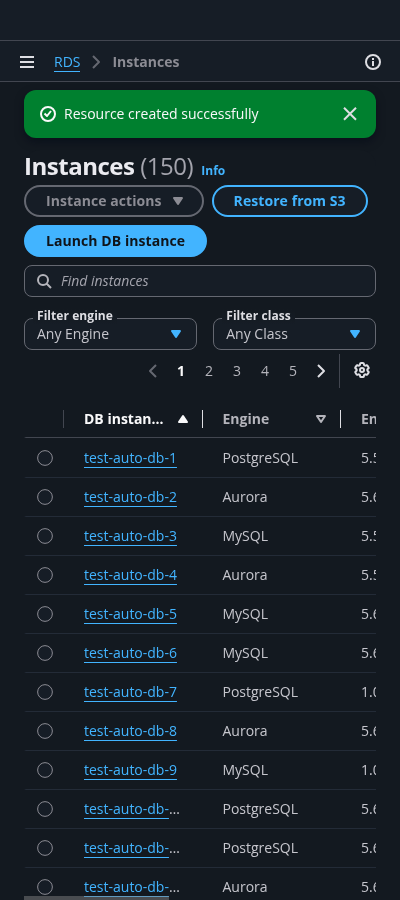Screen dimensions: 400x900
Task: Click the Find instances search field
Action: click(200, 281)
